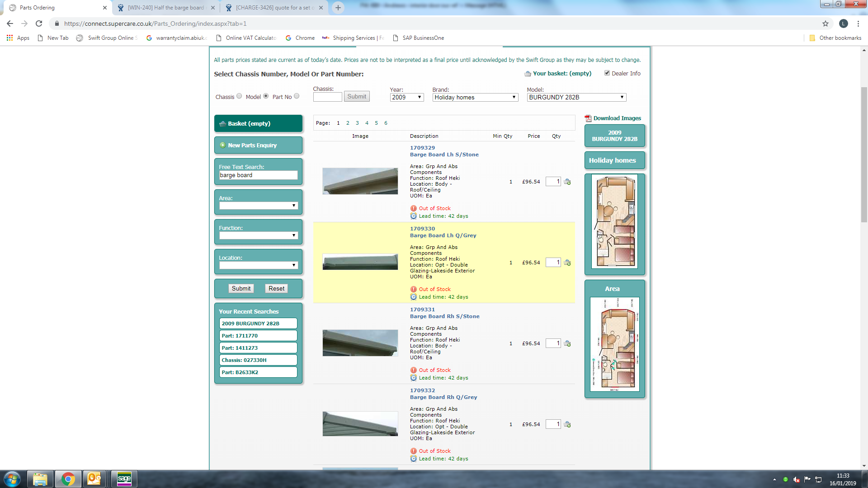Click the Free Text Search input field
This screenshot has height=488, width=868.
click(258, 175)
